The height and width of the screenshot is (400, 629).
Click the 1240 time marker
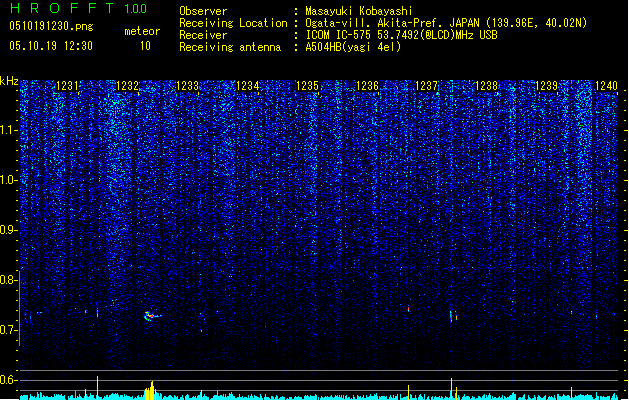606,86
